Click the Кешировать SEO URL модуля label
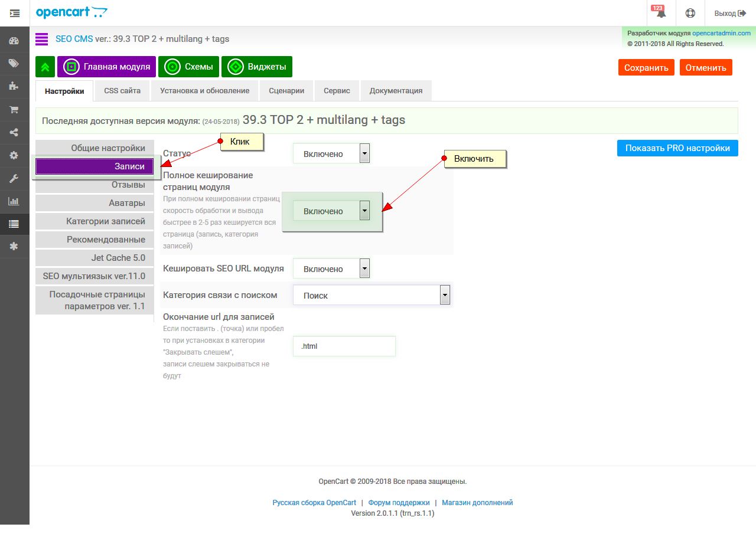The image size is (756, 537). pyautogui.click(x=223, y=268)
